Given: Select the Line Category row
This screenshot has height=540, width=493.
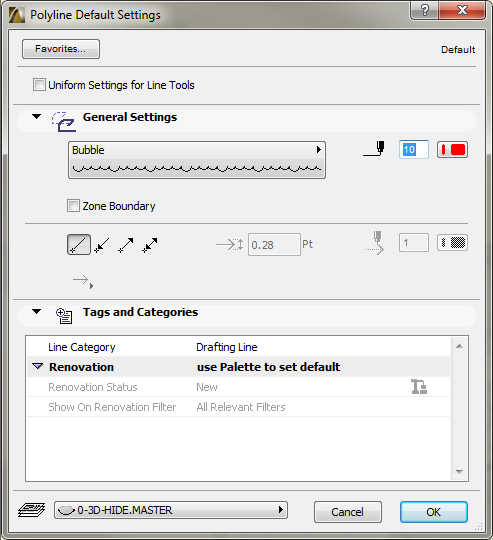Looking at the screenshot, I should [x=239, y=347].
